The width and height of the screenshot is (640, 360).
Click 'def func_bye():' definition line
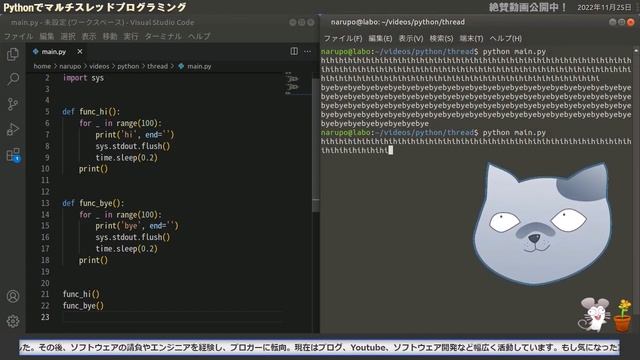coord(93,203)
